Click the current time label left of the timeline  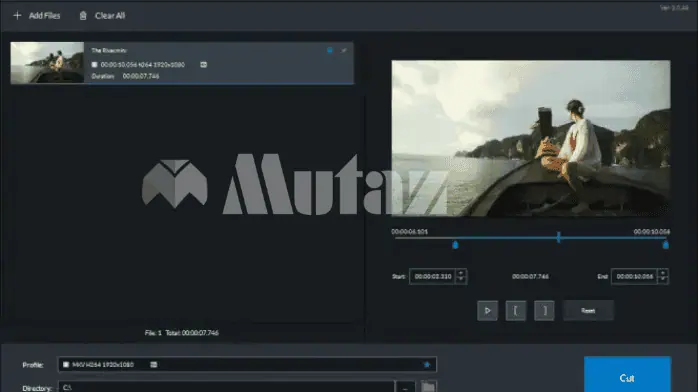410,231
